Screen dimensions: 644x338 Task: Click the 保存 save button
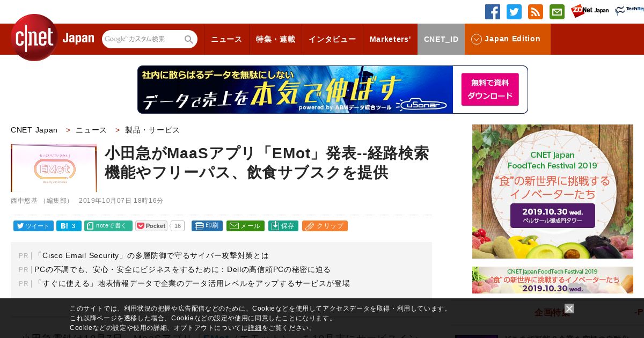(283, 226)
